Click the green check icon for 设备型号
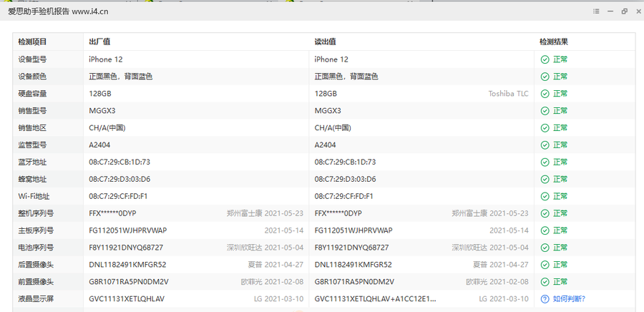 [x=545, y=59]
